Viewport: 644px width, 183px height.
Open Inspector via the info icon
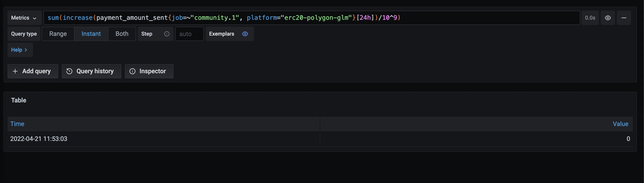click(132, 71)
